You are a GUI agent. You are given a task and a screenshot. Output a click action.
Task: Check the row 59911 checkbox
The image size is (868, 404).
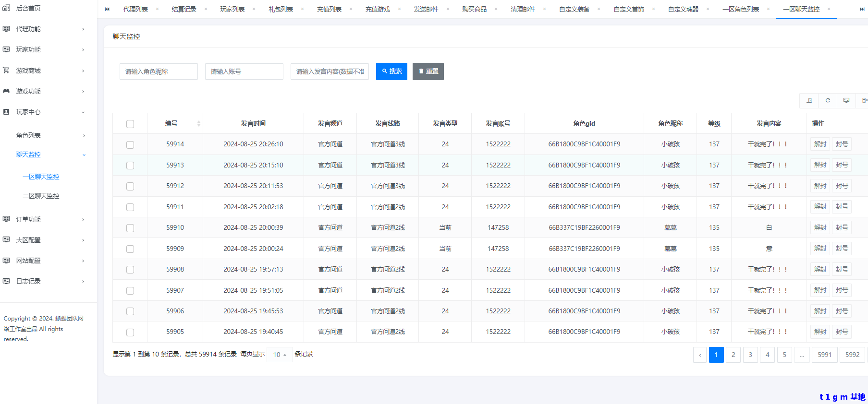point(130,207)
